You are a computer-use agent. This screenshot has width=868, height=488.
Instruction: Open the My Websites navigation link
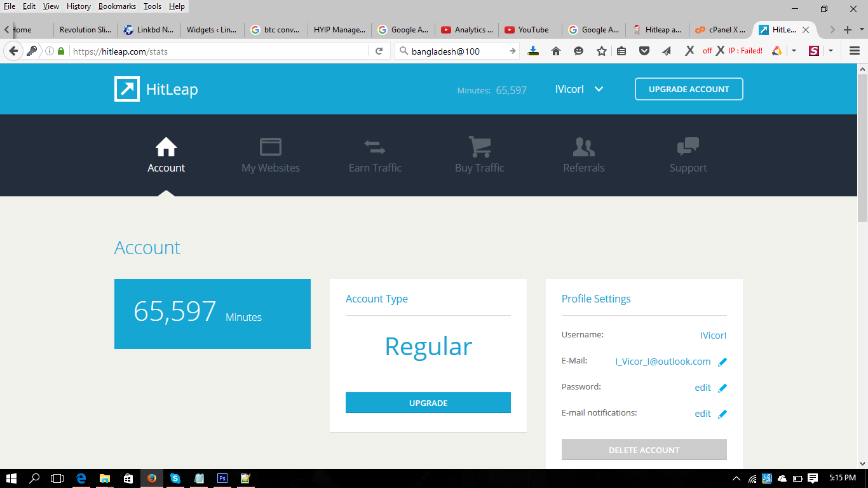pos(271,168)
